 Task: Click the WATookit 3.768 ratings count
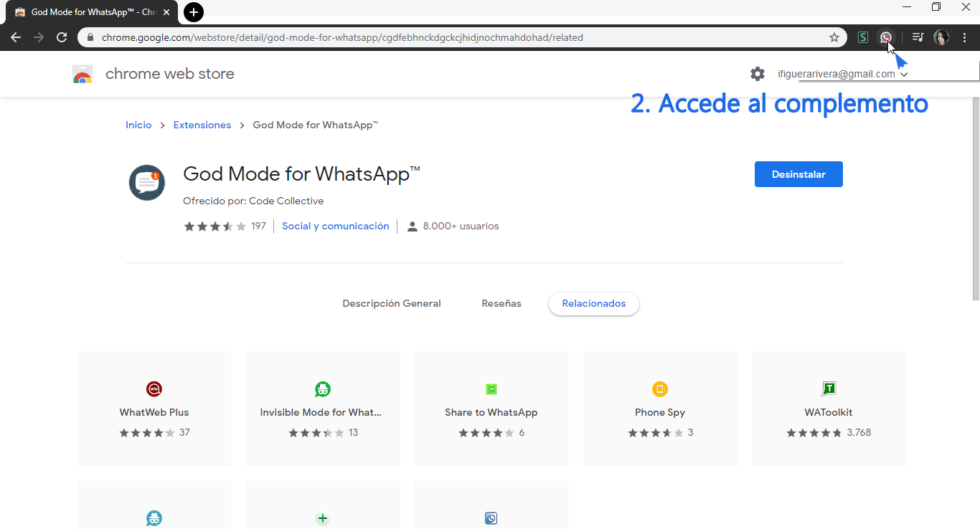[x=859, y=433]
